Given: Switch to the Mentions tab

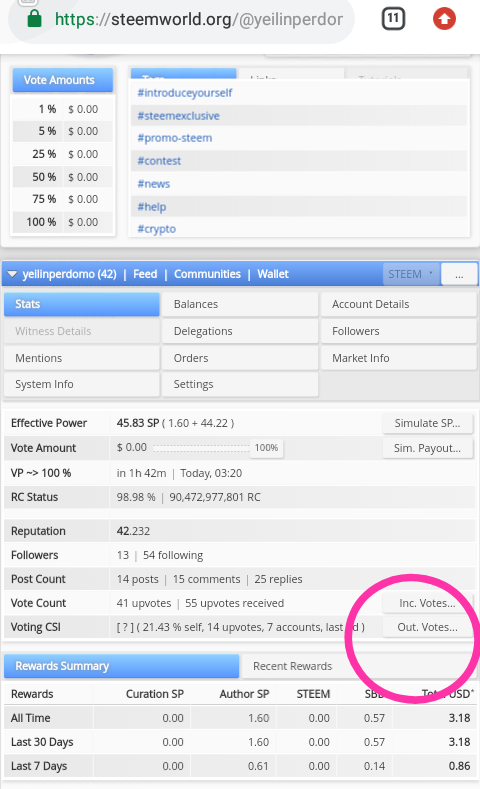Looking at the screenshot, I should coord(82,358).
